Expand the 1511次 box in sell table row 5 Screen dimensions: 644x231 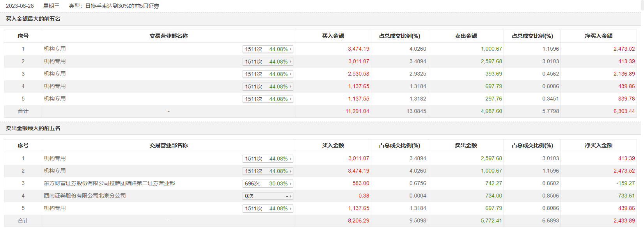[268, 208]
